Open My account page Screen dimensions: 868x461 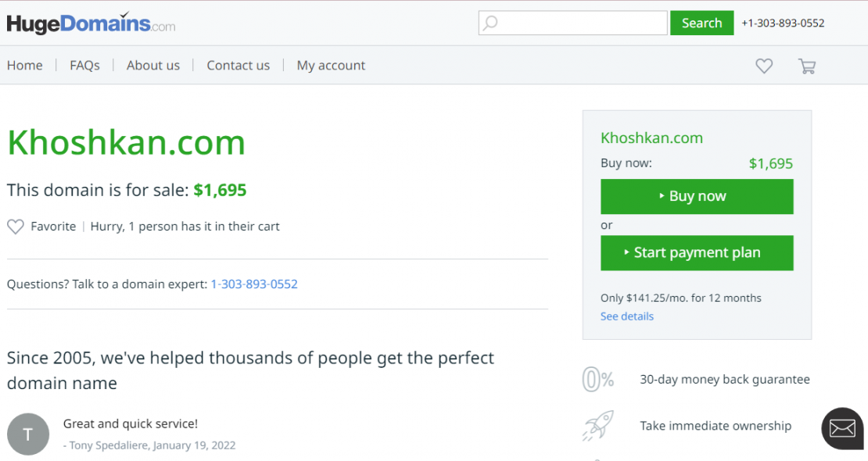tap(331, 66)
